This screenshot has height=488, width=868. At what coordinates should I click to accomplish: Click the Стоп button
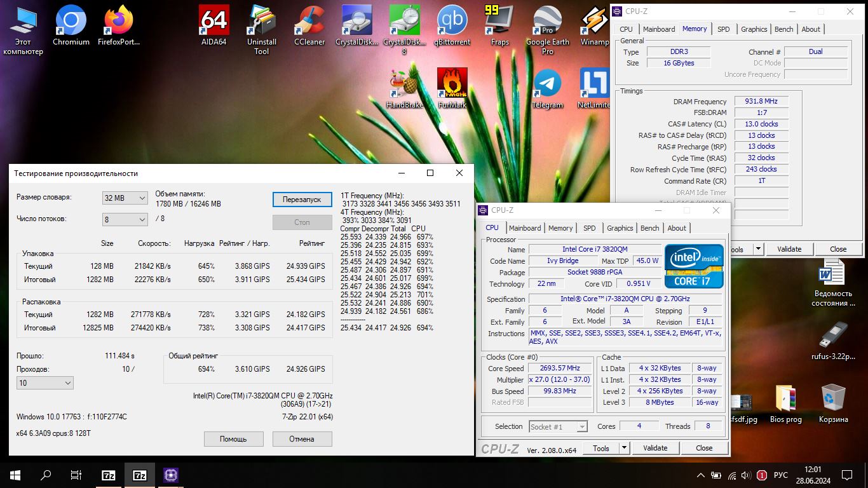coord(302,222)
